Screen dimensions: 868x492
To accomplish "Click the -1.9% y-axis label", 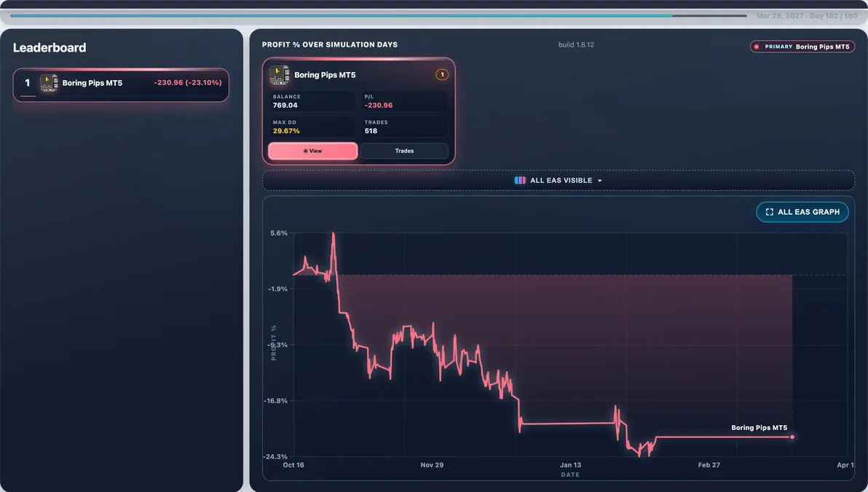I will 277,289.
